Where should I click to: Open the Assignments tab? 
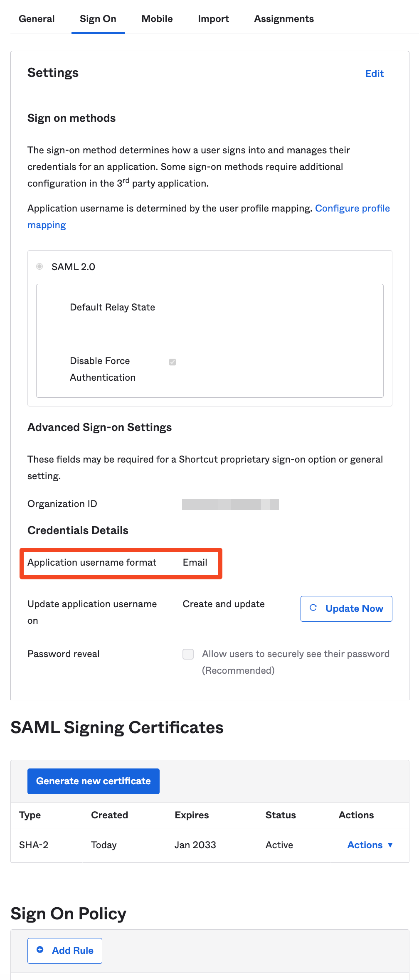[x=284, y=19]
